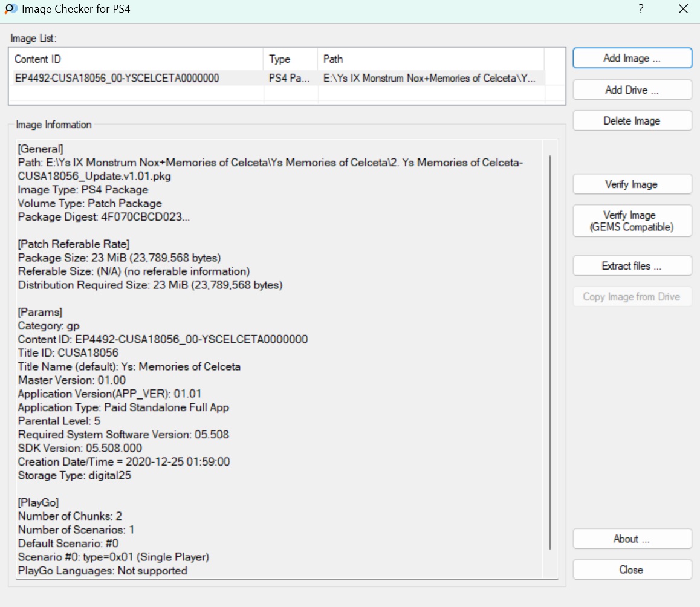Click the question mark help button
Viewport: 700px width, 607px height.
coord(640,9)
